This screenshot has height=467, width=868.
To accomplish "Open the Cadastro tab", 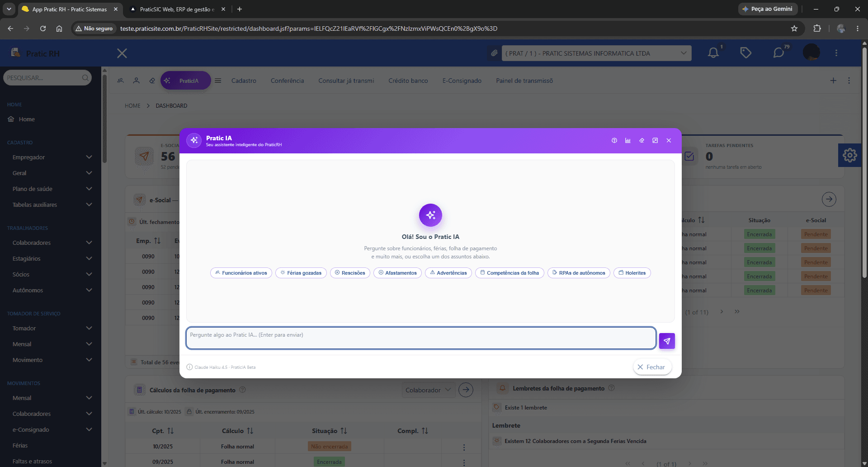I will click(x=244, y=81).
